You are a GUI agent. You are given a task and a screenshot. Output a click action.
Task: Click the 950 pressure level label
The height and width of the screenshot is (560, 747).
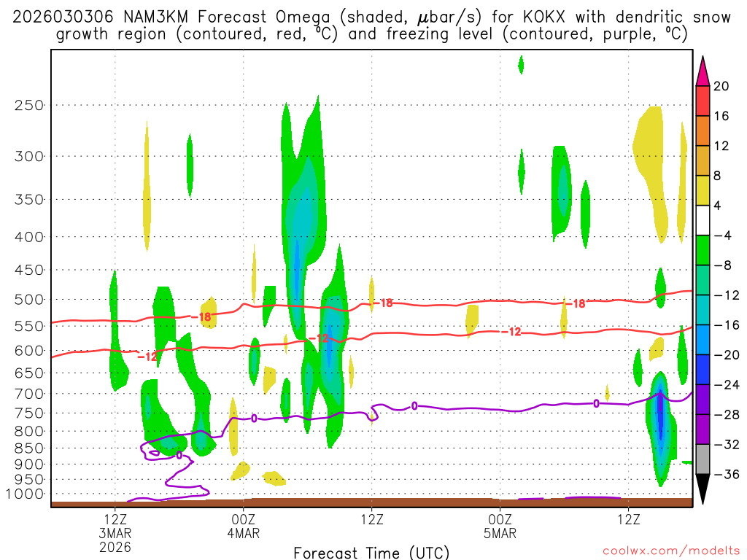click(29, 480)
